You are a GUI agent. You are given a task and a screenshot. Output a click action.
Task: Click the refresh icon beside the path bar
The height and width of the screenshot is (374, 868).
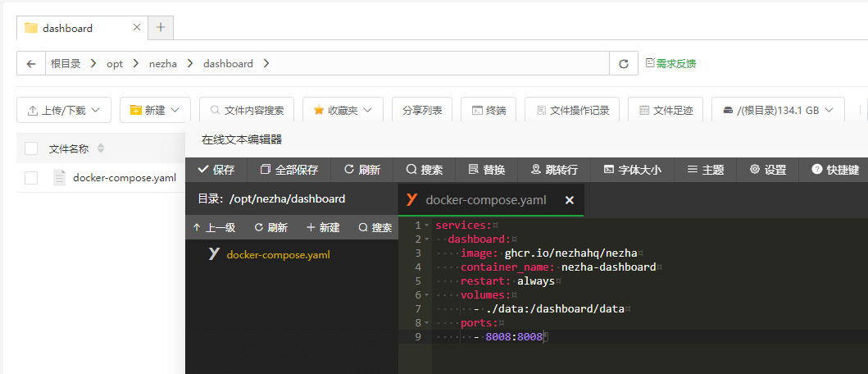(623, 63)
